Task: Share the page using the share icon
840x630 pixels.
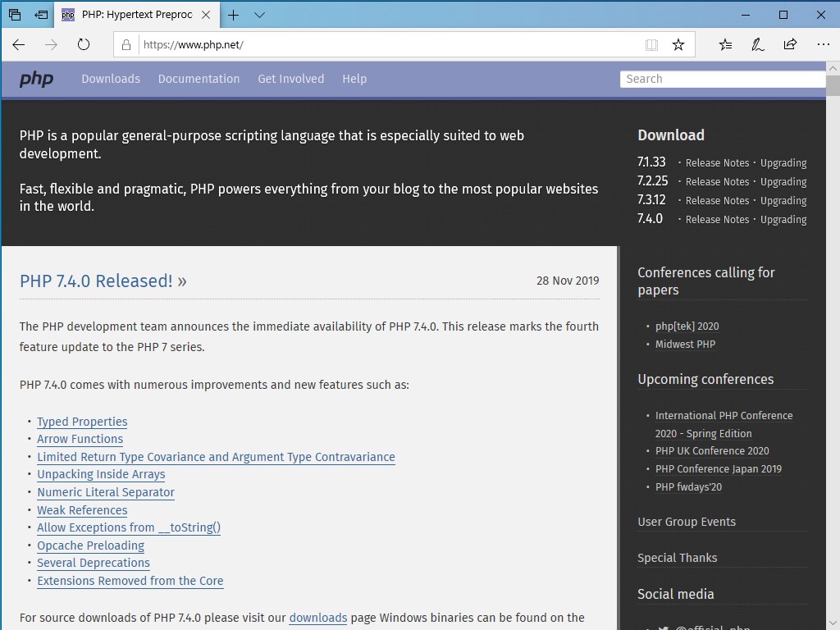Action: point(790,45)
